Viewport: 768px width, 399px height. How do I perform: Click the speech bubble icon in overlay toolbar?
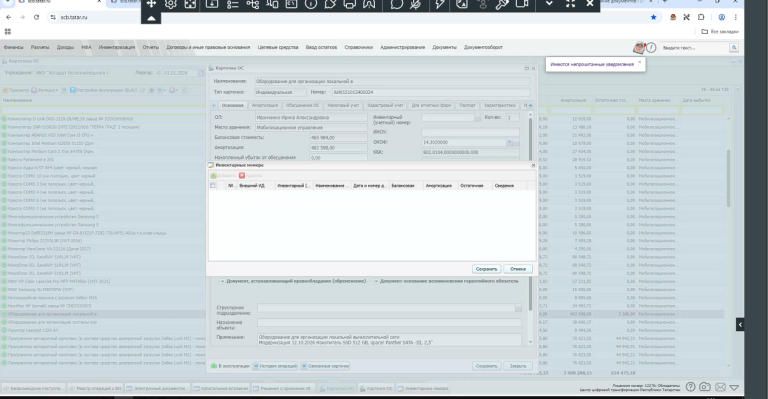point(396,4)
